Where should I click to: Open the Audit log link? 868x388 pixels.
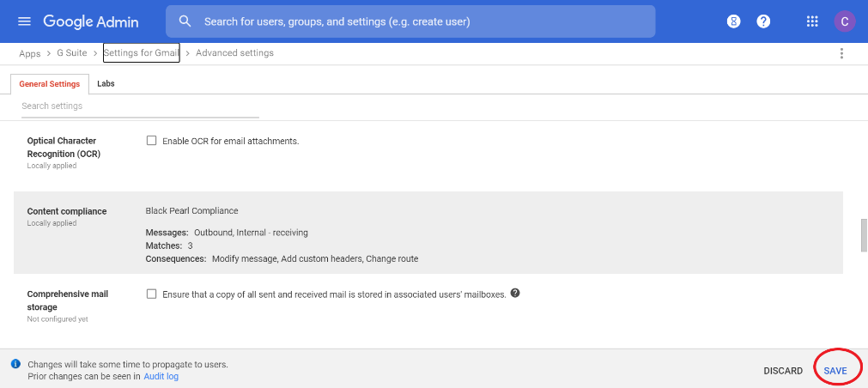click(x=161, y=376)
